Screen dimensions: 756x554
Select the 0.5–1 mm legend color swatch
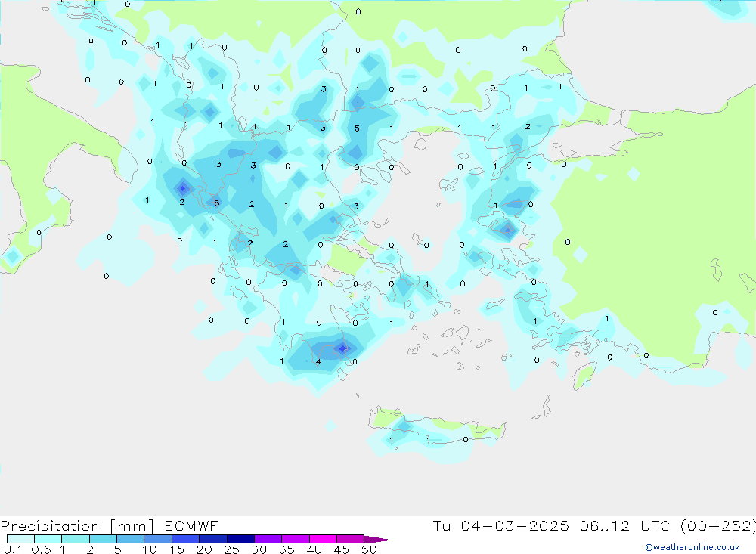pyautogui.click(x=48, y=539)
